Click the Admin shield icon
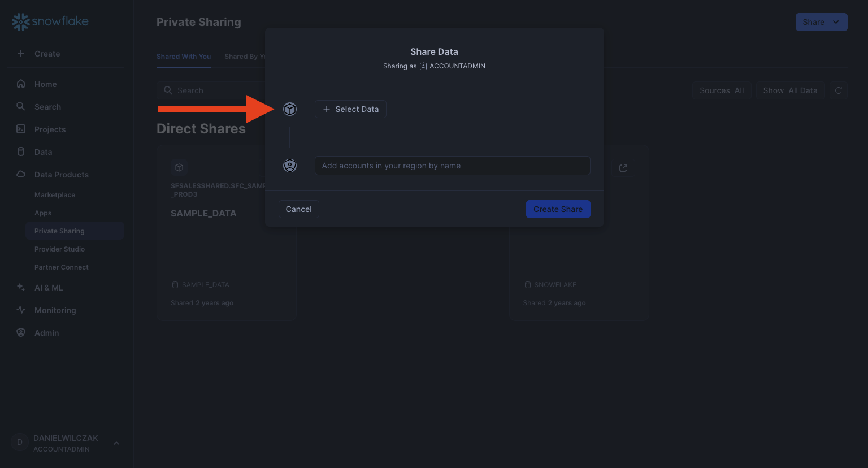The image size is (868, 468). pyautogui.click(x=21, y=333)
